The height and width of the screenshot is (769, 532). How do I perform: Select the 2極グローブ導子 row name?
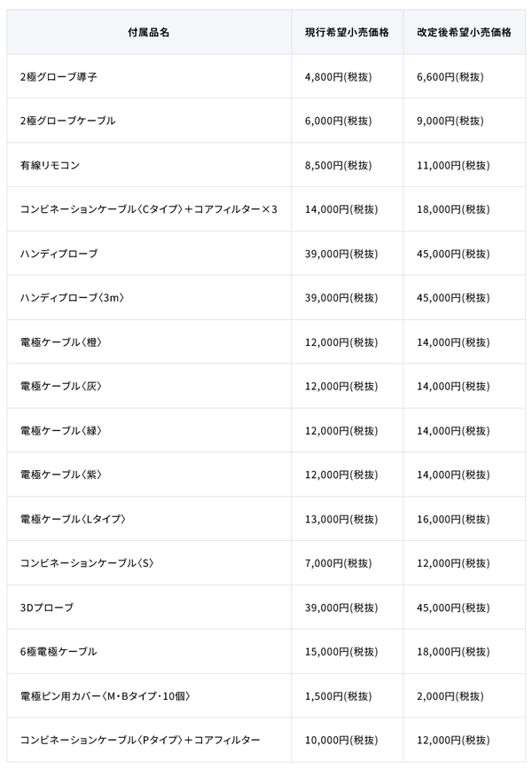(x=59, y=76)
